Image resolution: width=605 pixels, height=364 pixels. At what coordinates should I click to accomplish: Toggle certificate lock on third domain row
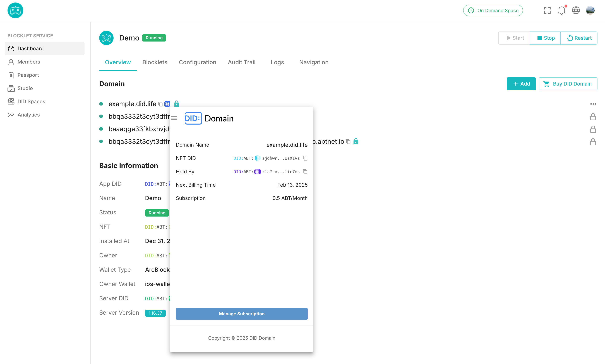593,129
